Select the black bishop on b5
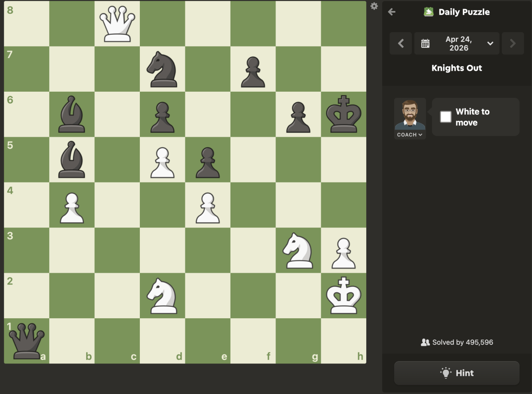The width and height of the screenshot is (532, 394). pyautogui.click(x=72, y=160)
